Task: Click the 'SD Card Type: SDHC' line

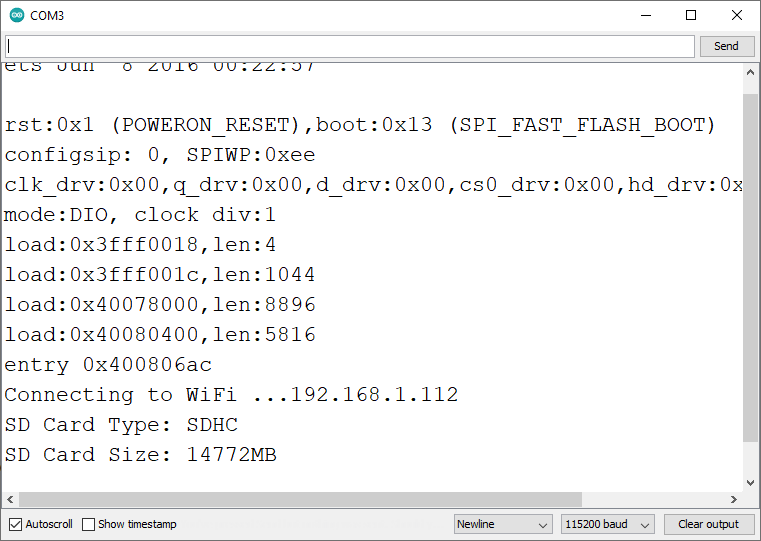Action: (x=121, y=425)
